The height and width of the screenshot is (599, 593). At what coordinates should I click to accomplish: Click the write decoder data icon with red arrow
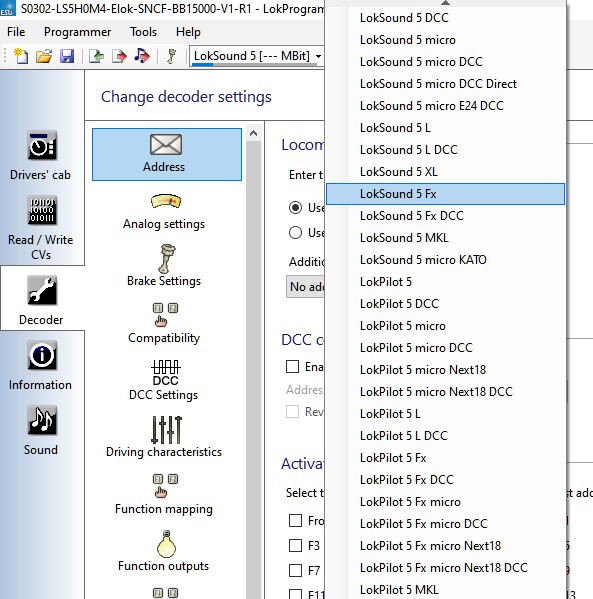pos(119,56)
